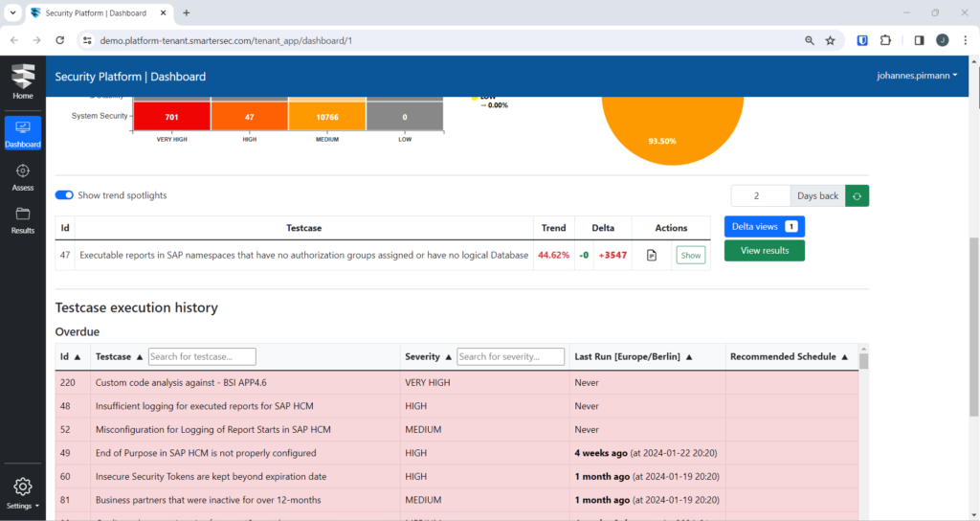Click the orange 93.50% pie slice
This screenshot has width=980, height=521.
(673, 130)
